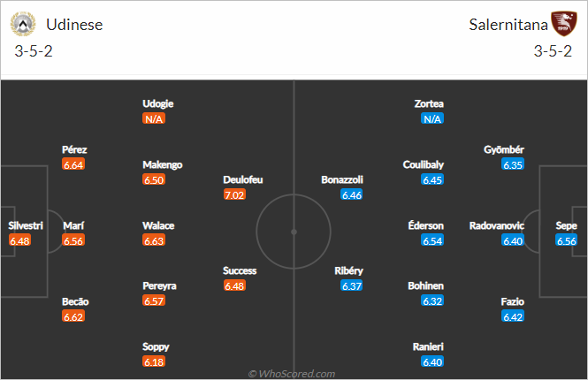Open the Udinese team name link
The height and width of the screenshot is (380, 588).
[74, 25]
